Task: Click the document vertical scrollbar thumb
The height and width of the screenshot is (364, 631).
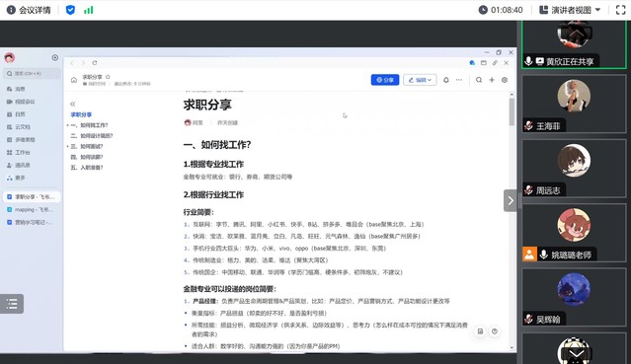Action: (x=512, y=111)
